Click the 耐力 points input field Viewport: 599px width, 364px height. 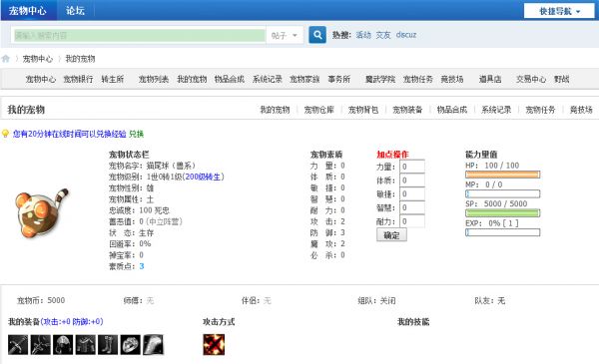coord(412,221)
